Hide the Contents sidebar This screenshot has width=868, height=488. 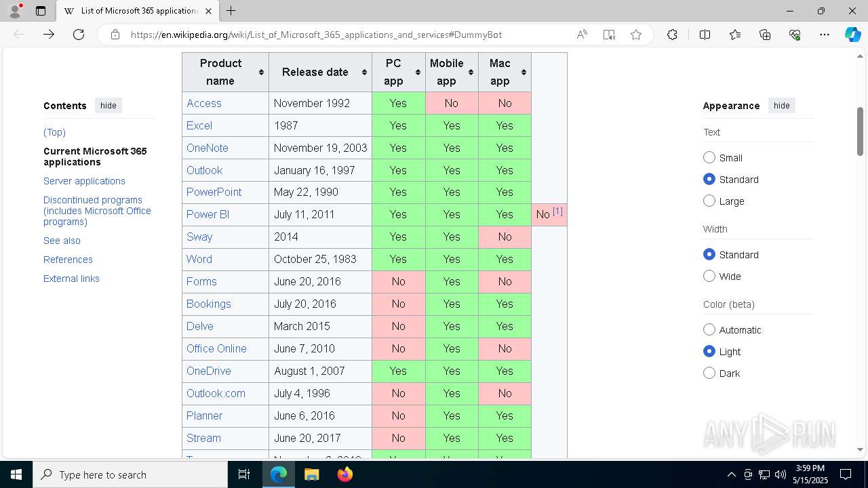click(108, 105)
